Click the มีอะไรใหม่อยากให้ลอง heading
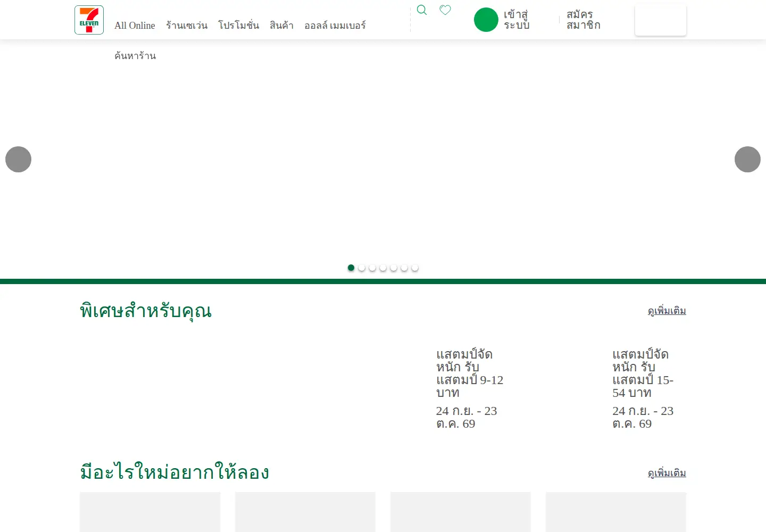 tap(174, 472)
